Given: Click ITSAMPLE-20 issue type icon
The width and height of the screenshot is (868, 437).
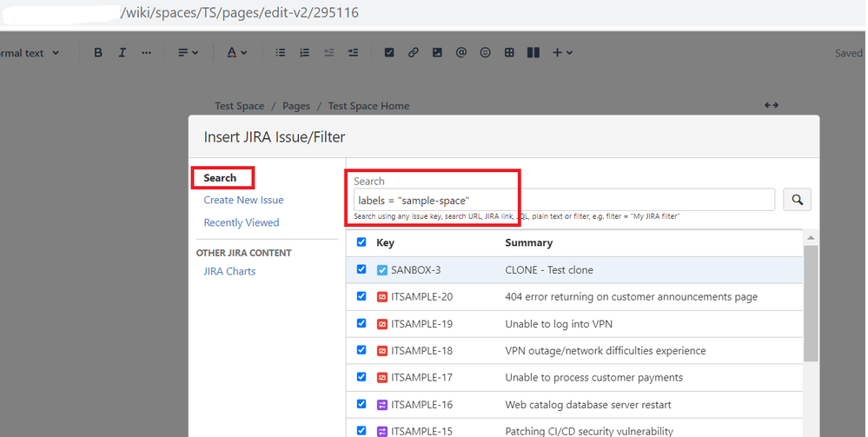Looking at the screenshot, I should [x=382, y=297].
